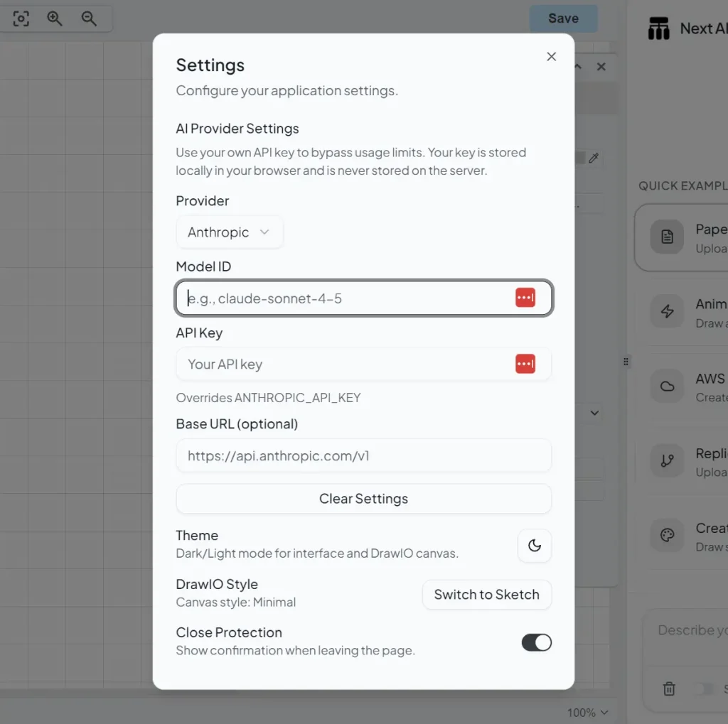Select the zoom out magnifier icon
Viewport: 728px width, 724px height.
point(90,18)
